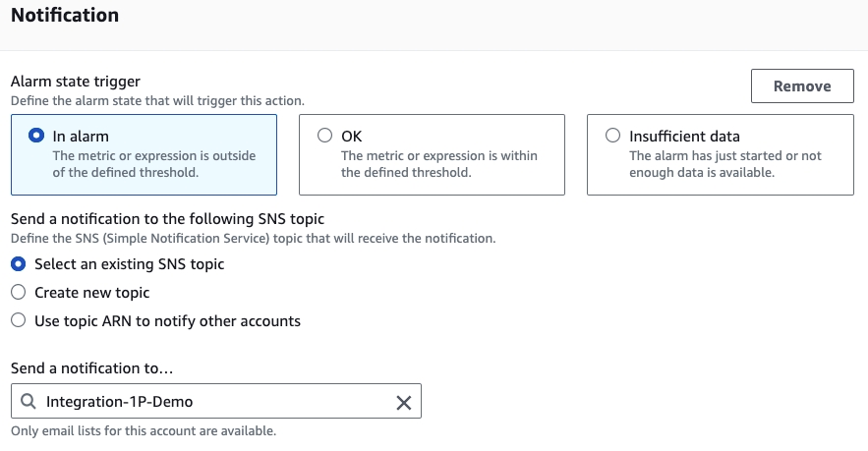Select the In alarm radio button
This screenshot has height=451, width=868.
[x=37, y=137]
